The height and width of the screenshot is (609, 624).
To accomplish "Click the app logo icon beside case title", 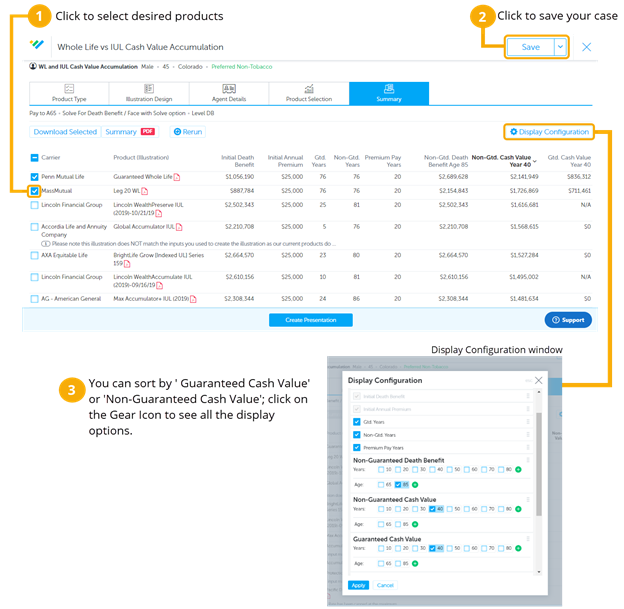I will (37, 44).
